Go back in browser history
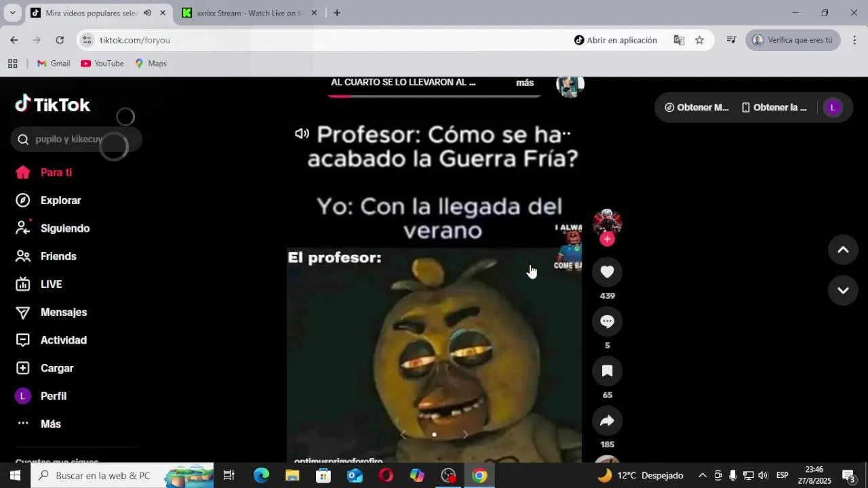 (x=14, y=40)
